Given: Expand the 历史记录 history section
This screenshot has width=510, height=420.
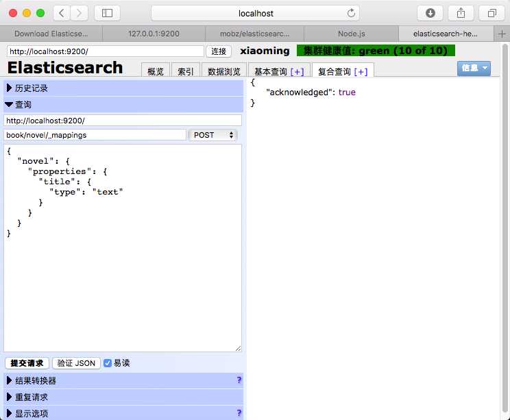Looking at the screenshot, I should click(x=123, y=88).
